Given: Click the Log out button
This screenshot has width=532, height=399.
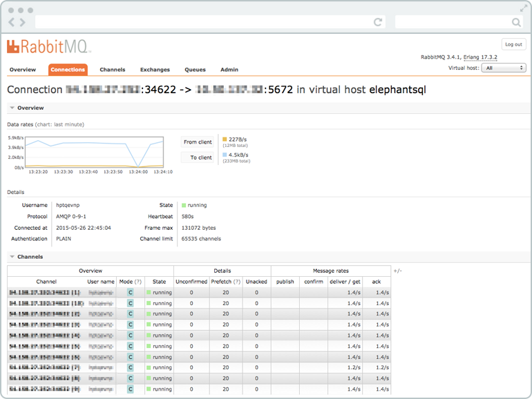Looking at the screenshot, I should (513, 44).
